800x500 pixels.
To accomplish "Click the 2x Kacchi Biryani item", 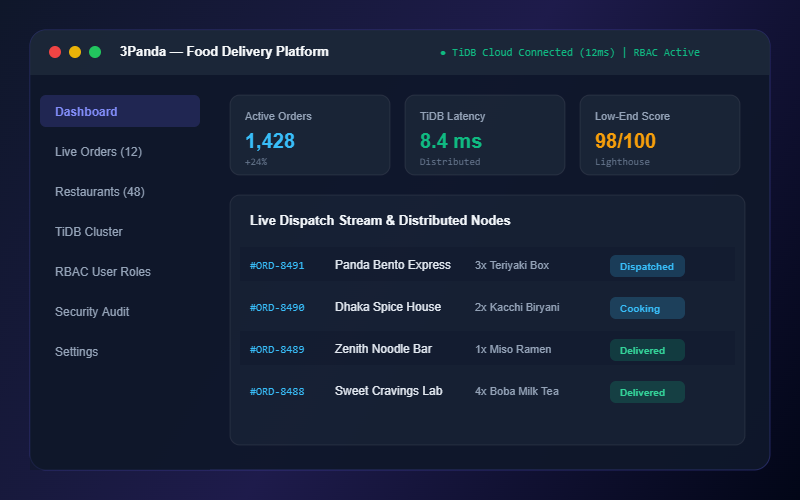I will point(517,307).
